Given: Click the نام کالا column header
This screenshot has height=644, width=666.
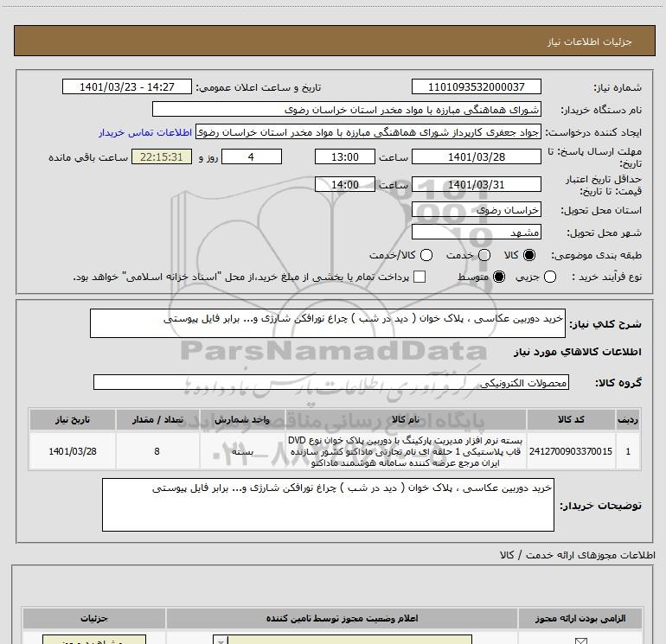Looking at the screenshot, I should click(x=405, y=419).
